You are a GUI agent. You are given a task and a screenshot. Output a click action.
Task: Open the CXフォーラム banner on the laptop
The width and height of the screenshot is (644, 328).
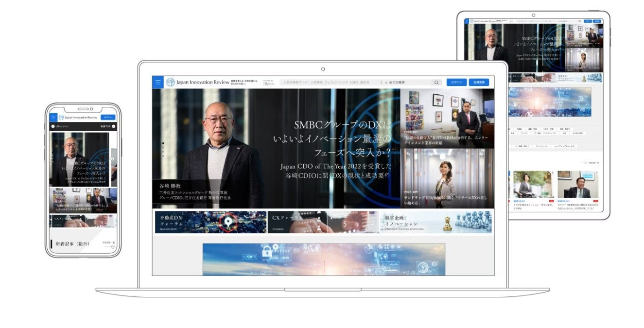pyautogui.click(x=323, y=222)
